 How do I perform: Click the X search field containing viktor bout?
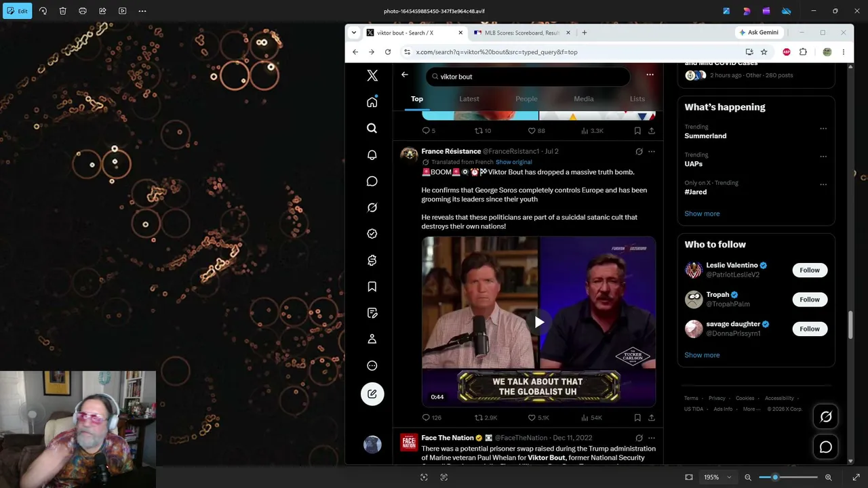[x=528, y=77]
